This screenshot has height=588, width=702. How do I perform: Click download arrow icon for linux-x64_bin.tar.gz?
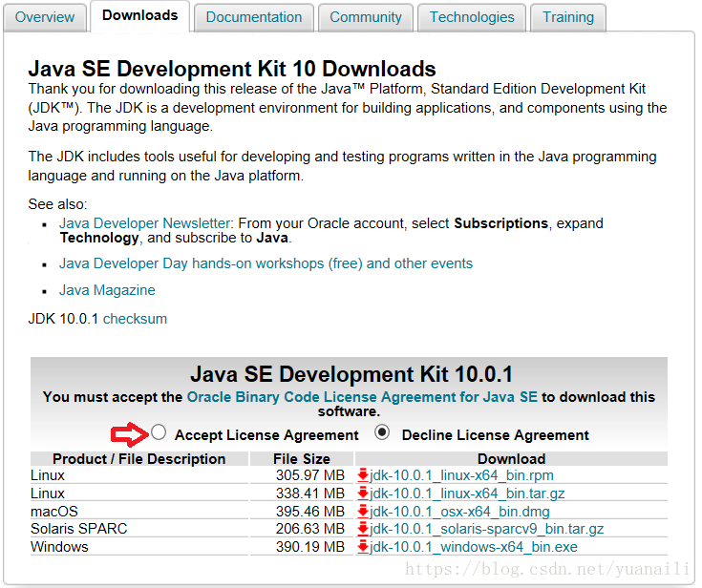(363, 493)
